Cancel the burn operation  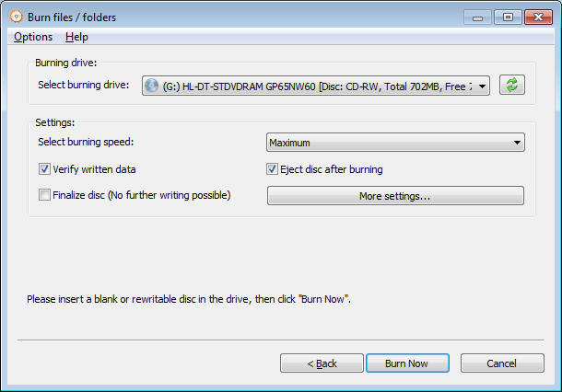(x=502, y=363)
